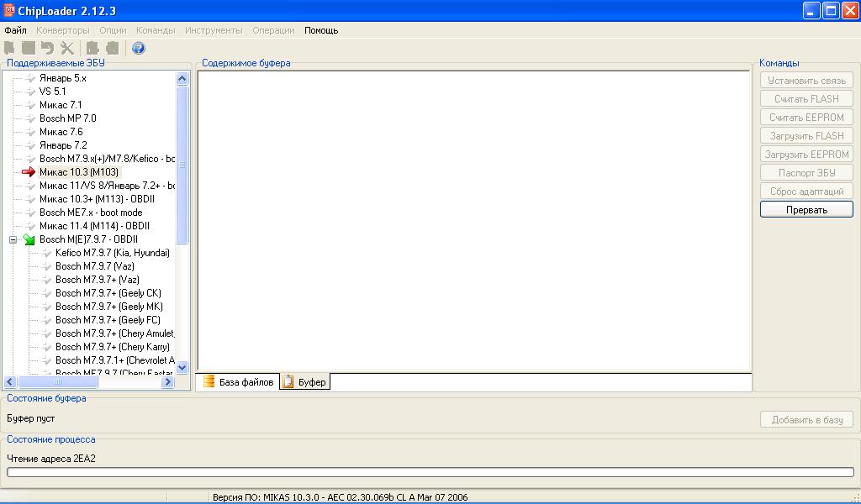861x504 pixels.
Task: Open the Операции menu
Action: coord(273,30)
